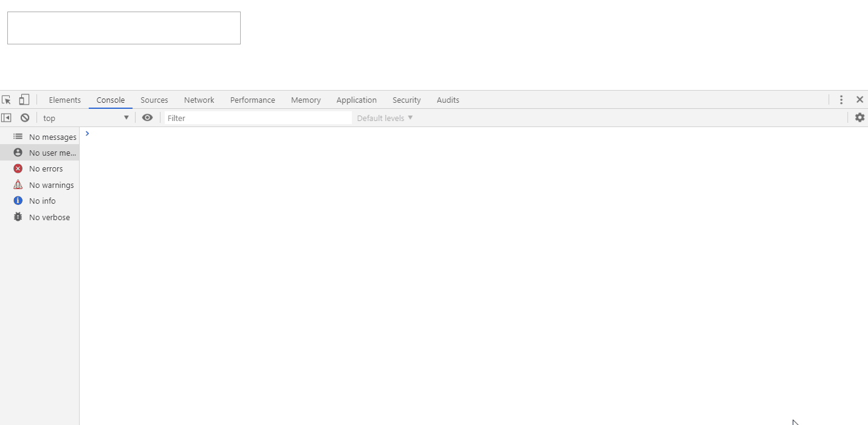Select the No messages sidebar row

pyautogui.click(x=40, y=137)
